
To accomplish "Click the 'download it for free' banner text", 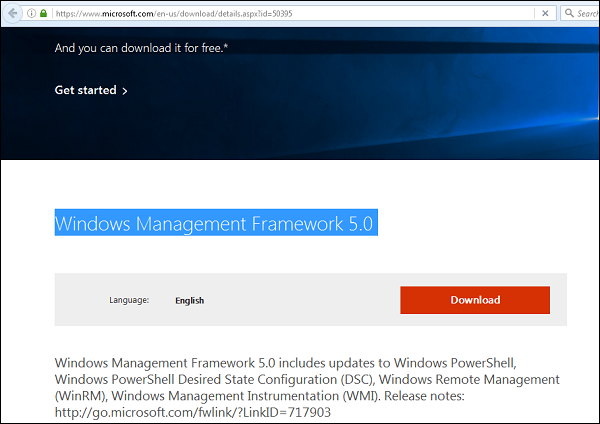I will coord(147,47).
